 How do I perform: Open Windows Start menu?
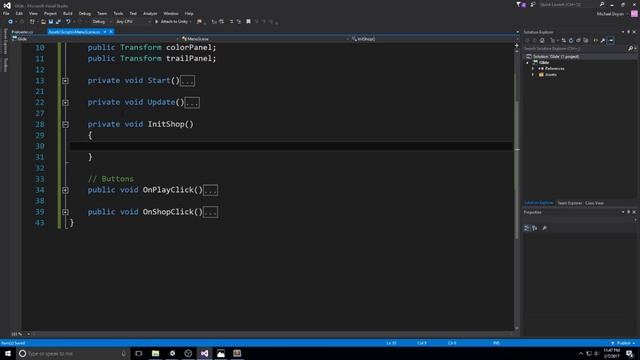8,353
